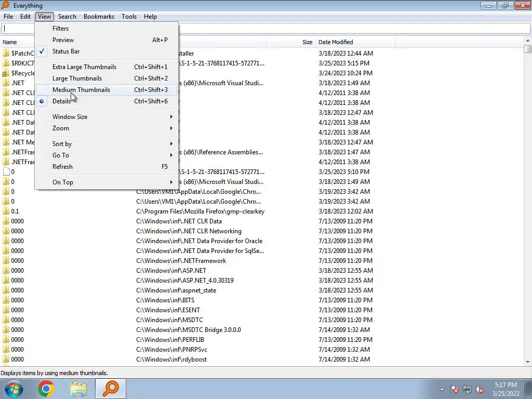The height and width of the screenshot is (399, 532).
Task: Expand the Zoom submenu
Action: point(107,128)
